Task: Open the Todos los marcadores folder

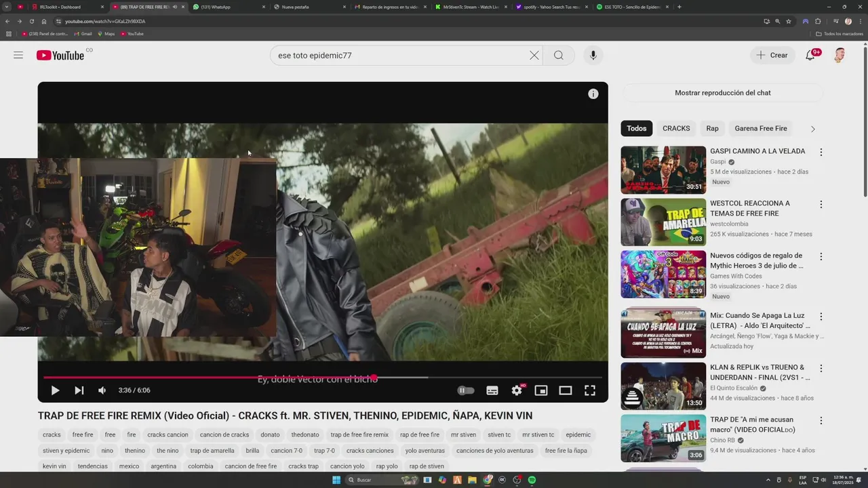Action: (x=840, y=34)
